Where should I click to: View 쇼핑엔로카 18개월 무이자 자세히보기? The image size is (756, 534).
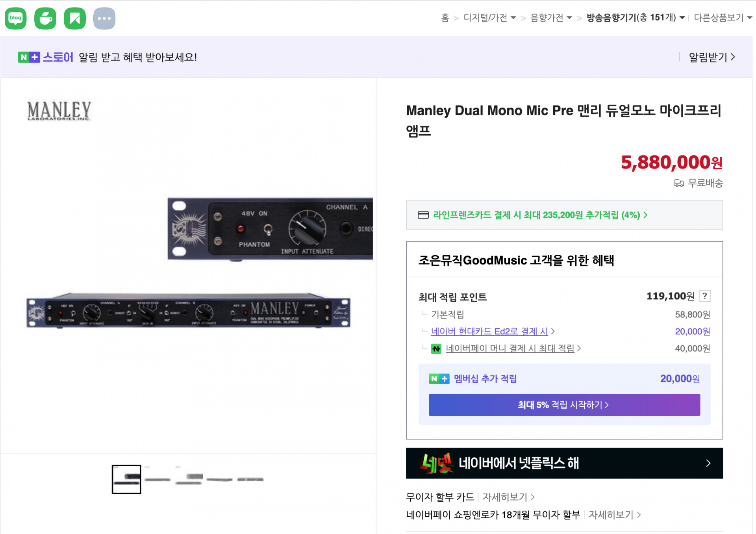[x=615, y=515]
